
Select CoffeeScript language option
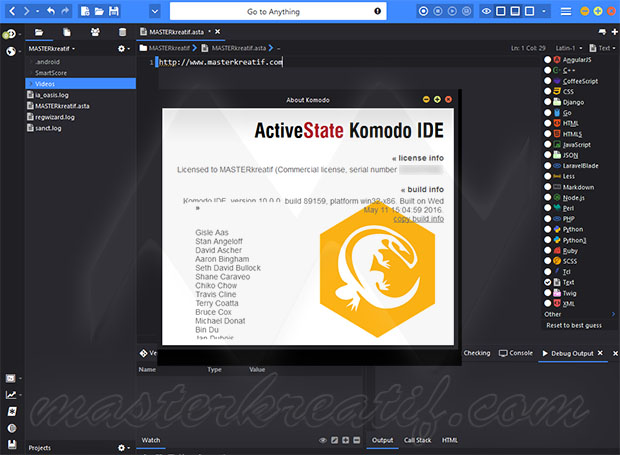point(580,81)
